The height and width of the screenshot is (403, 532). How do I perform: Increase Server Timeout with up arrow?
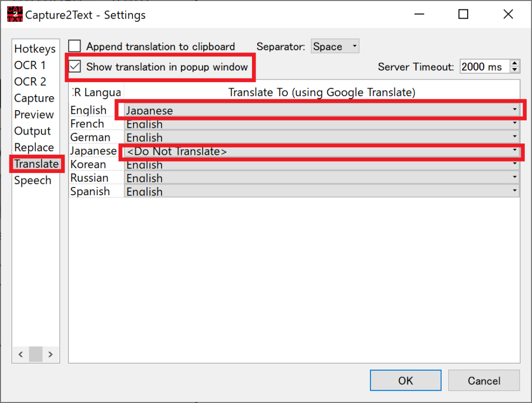(515, 63)
